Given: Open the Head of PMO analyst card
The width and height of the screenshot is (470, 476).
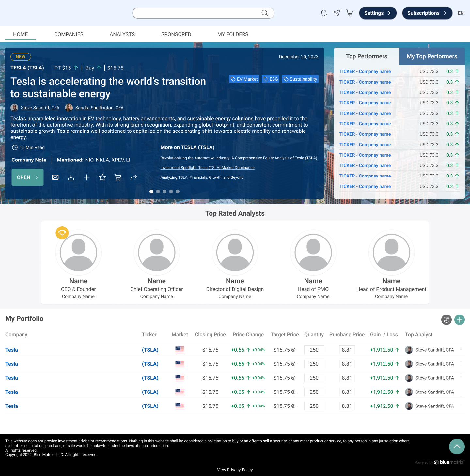Looking at the screenshot, I should tap(313, 264).
